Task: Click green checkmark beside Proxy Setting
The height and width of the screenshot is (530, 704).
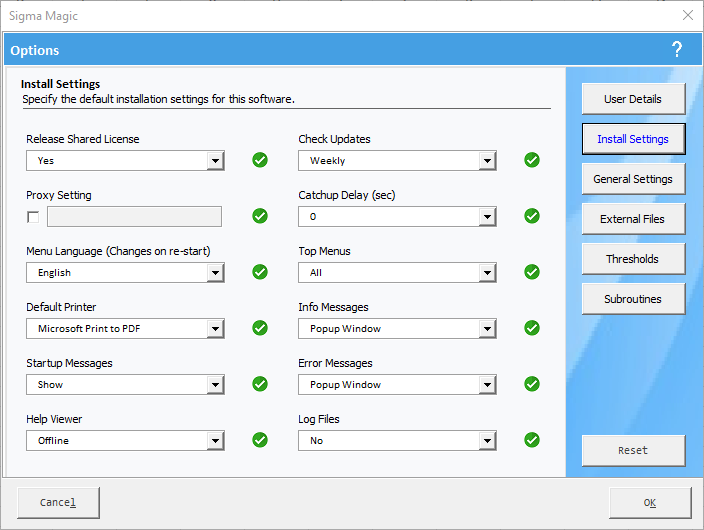Action: [260, 216]
